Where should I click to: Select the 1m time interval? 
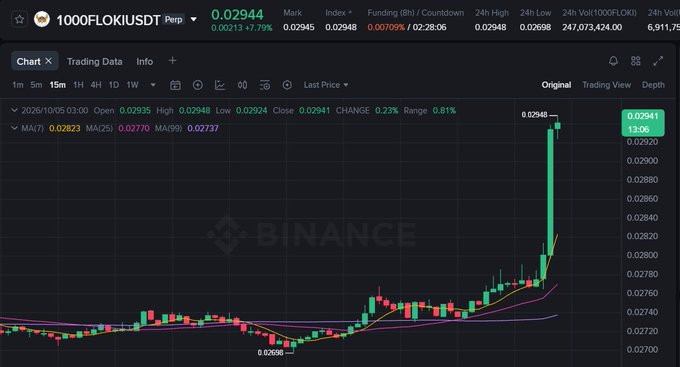[18, 85]
